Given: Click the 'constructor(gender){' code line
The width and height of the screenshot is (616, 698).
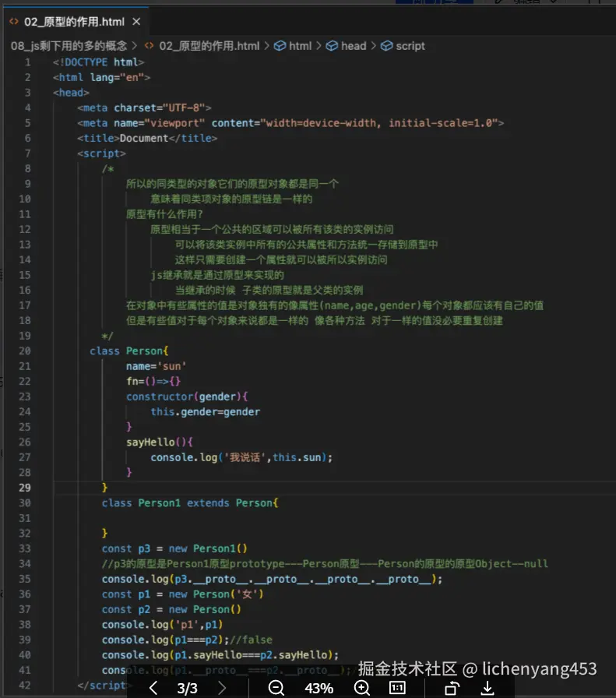Looking at the screenshot, I should click(x=187, y=397).
